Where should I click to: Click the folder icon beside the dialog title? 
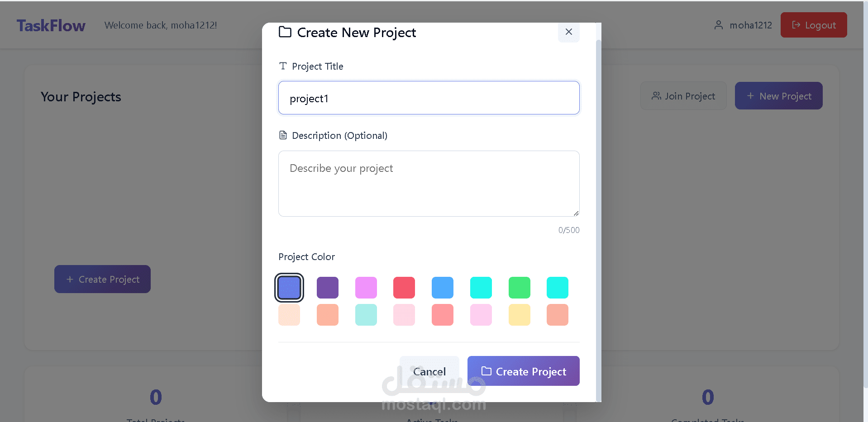pyautogui.click(x=285, y=32)
